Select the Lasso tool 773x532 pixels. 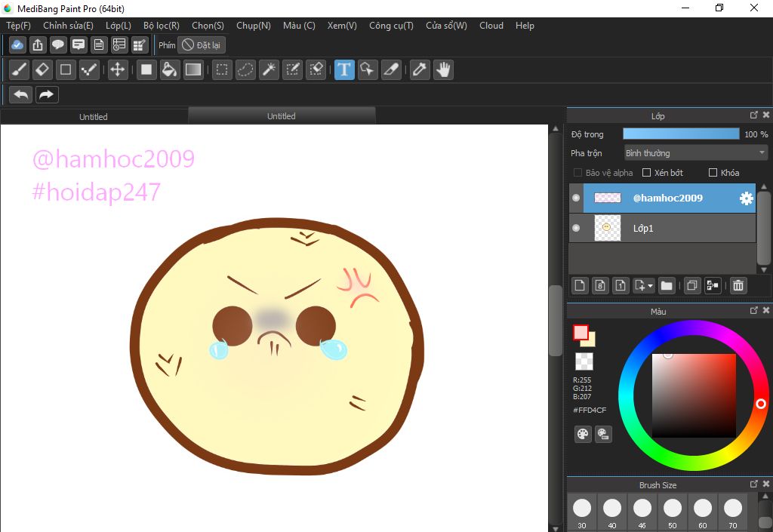click(245, 69)
